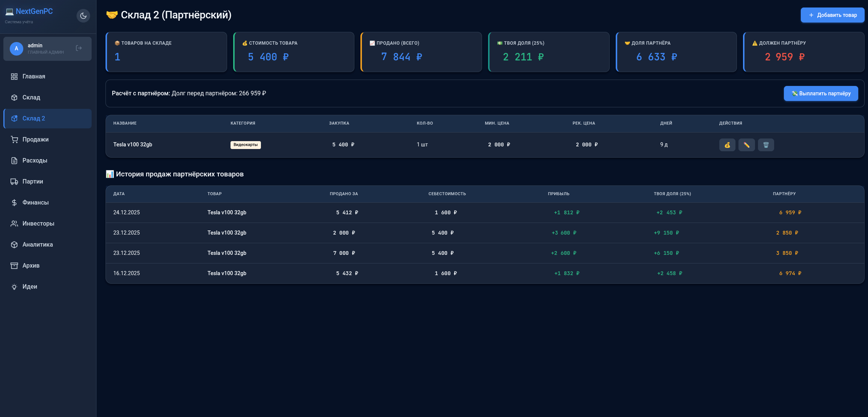Screen dimensions: 868x417
Task: Click the Партии truck icon
Action: [x=14, y=182]
